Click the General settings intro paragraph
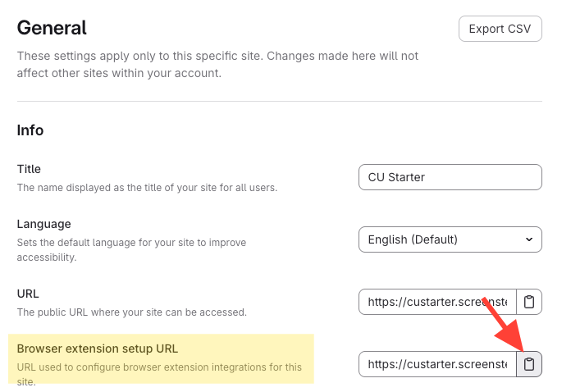The height and width of the screenshot is (392, 571). [x=217, y=65]
